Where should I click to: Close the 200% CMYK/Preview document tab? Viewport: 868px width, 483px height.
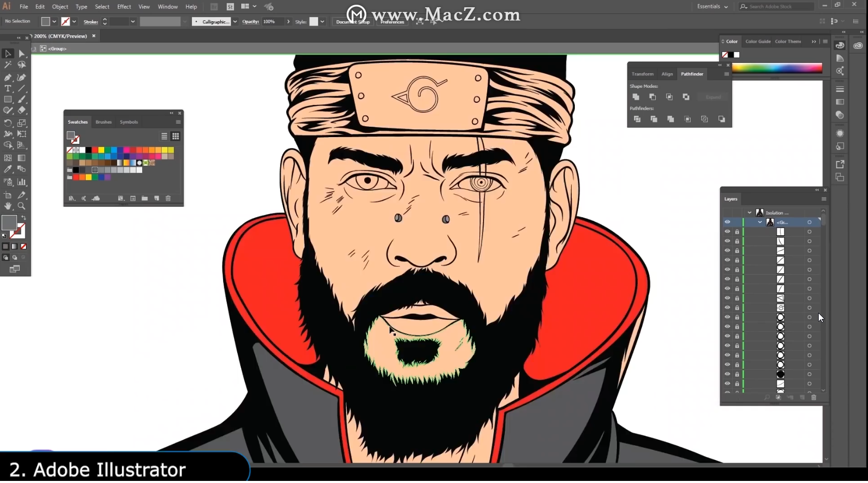[94, 36]
